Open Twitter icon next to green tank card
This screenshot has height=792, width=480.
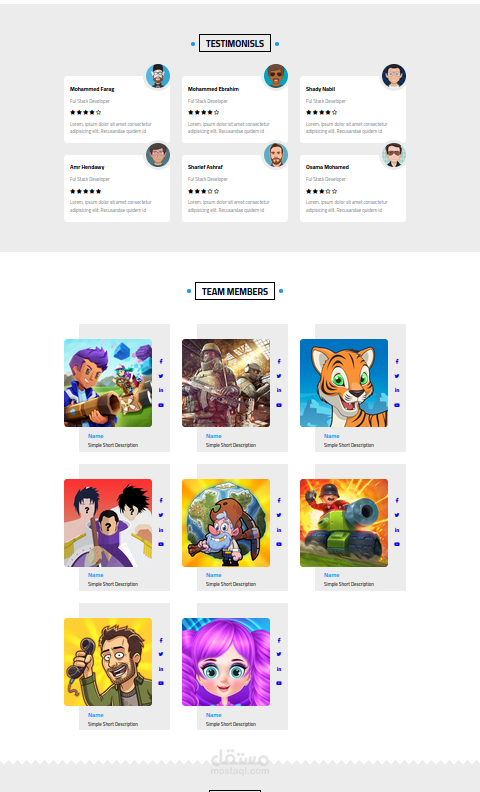(397, 515)
